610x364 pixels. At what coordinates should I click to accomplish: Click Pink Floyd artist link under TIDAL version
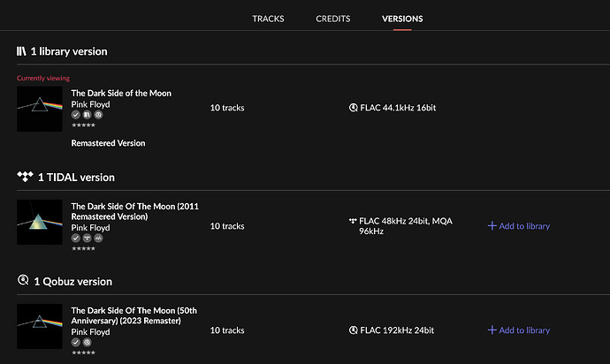click(x=90, y=228)
